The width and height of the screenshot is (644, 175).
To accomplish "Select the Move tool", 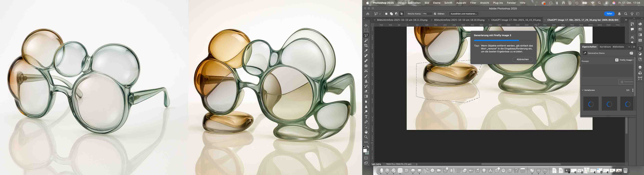I will click(x=366, y=25).
